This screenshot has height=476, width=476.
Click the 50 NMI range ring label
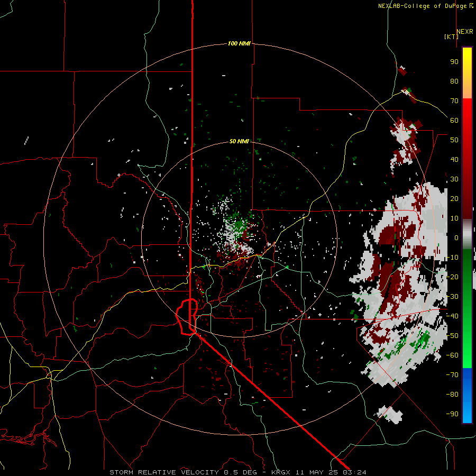pos(239,141)
